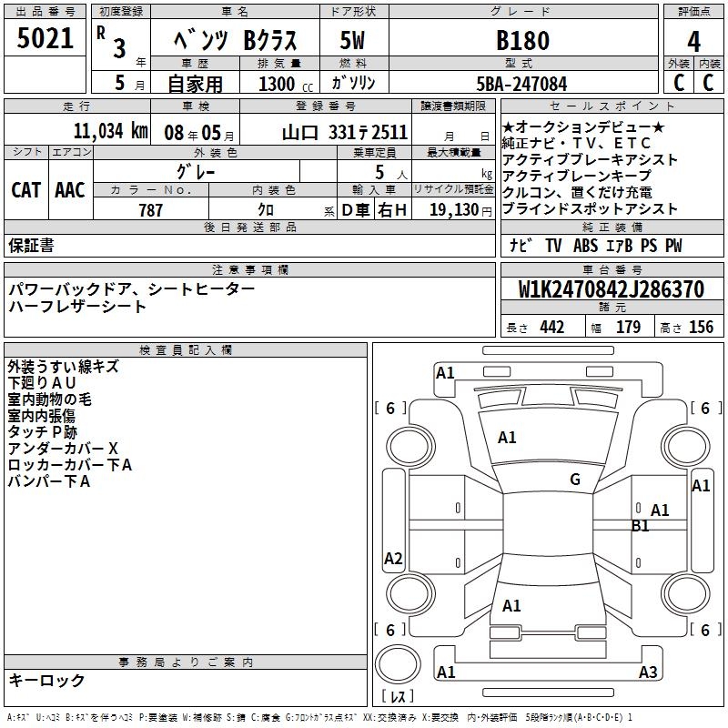Select 純正ナビ・TV、ETC line
The image size is (728, 728).
[x=576, y=143]
